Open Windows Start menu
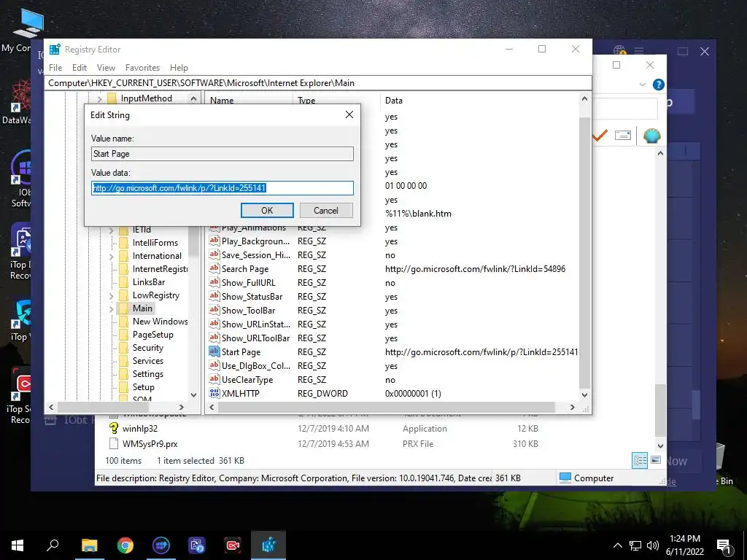The height and width of the screenshot is (560, 747). [18, 545]
